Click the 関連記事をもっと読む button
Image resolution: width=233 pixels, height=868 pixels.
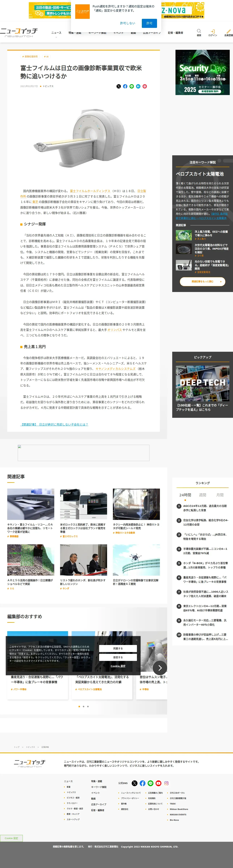(x=202, y=281)
